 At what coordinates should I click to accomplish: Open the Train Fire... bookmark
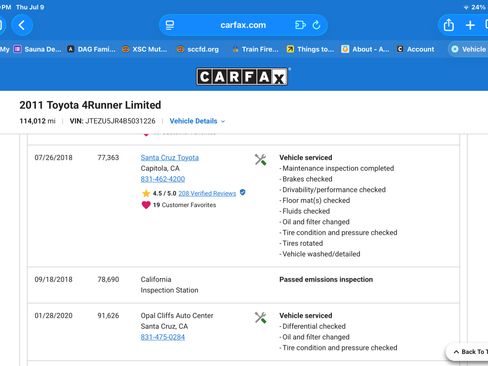pos(255,49)
